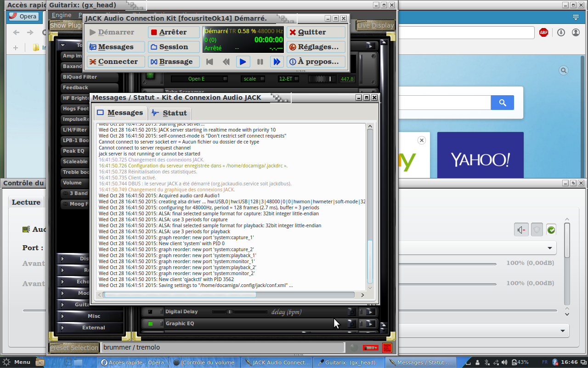Toggle the green default device button
Image resolution: width=588 pixels, height=368 pixels.
pyautogui.click(x=551, y=230)
